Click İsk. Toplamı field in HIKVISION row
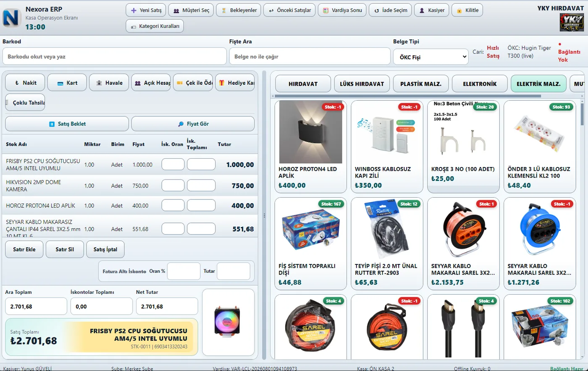 tap(201, 185)
